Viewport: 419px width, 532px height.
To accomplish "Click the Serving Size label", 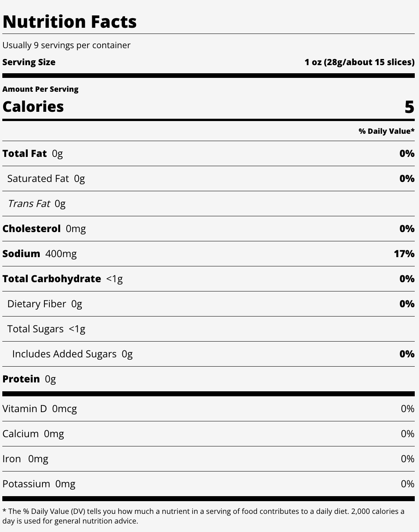I will 29,62.
